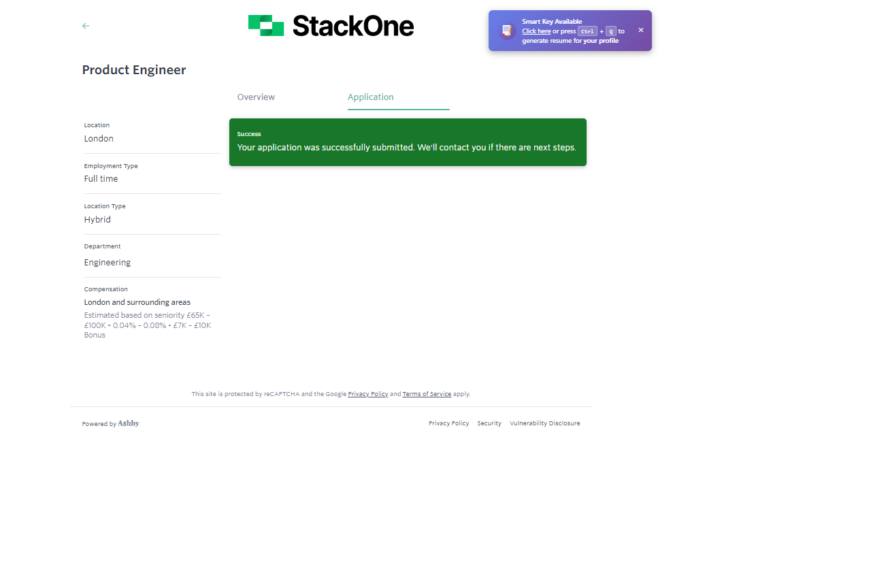
Task: Switch to the Overview tab
Action: click(256, 97)
